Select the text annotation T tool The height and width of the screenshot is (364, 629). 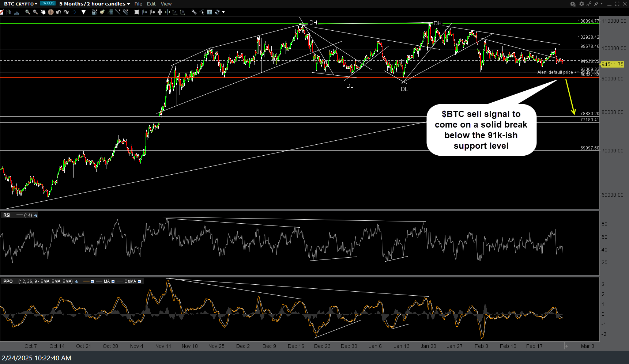210,12
